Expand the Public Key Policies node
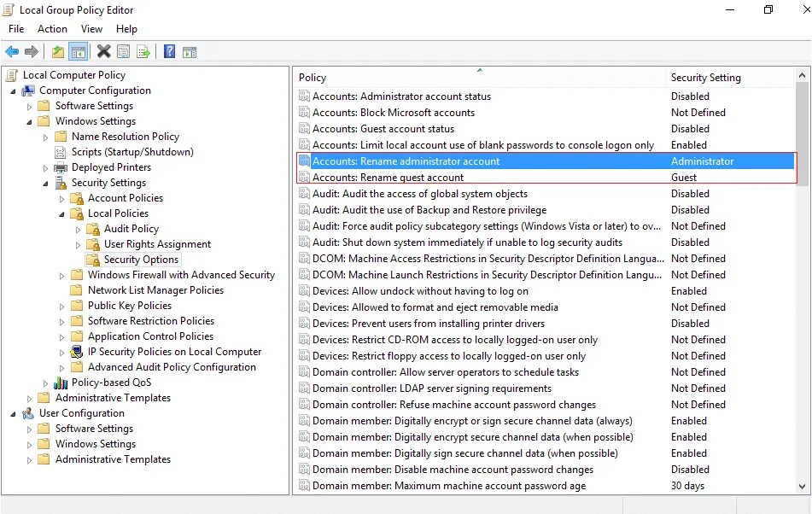Viewport: 812px width, 514px height. point(61,307)
